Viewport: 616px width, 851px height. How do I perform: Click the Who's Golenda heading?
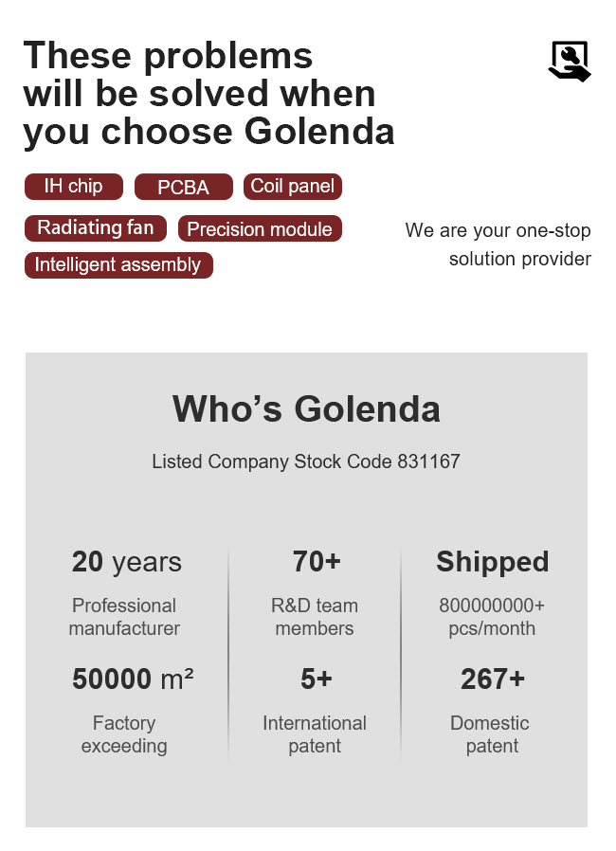pos(306,408)
